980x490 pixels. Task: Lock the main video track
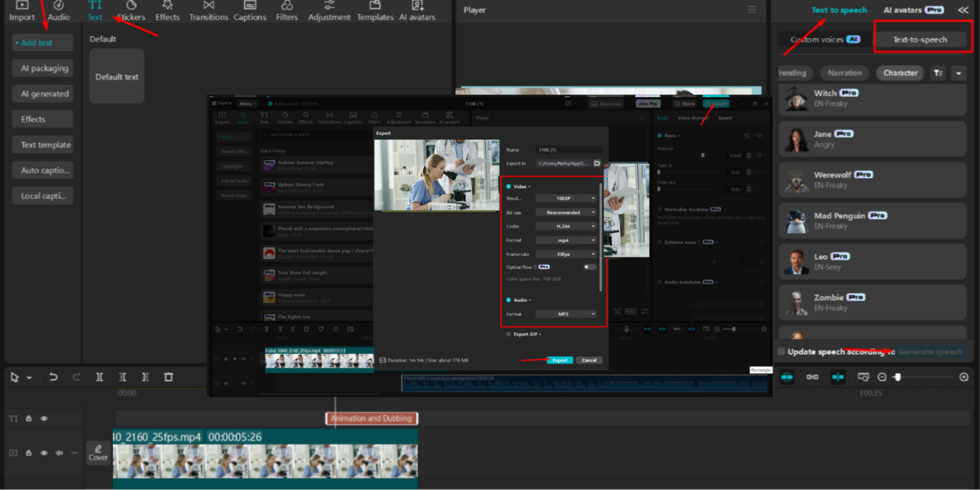(29, 453)
